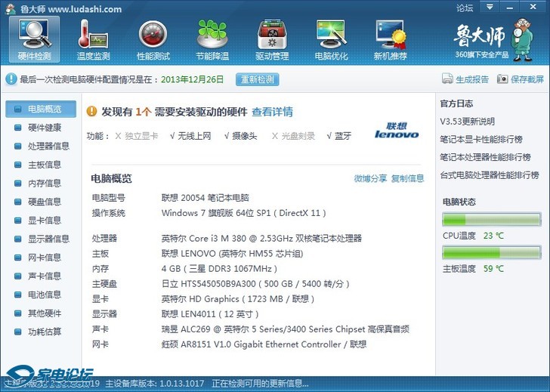The image size is (550, 392).
Task: Switch to 处理器信息 sidebar tab
Action: click(x=48, y=146)
